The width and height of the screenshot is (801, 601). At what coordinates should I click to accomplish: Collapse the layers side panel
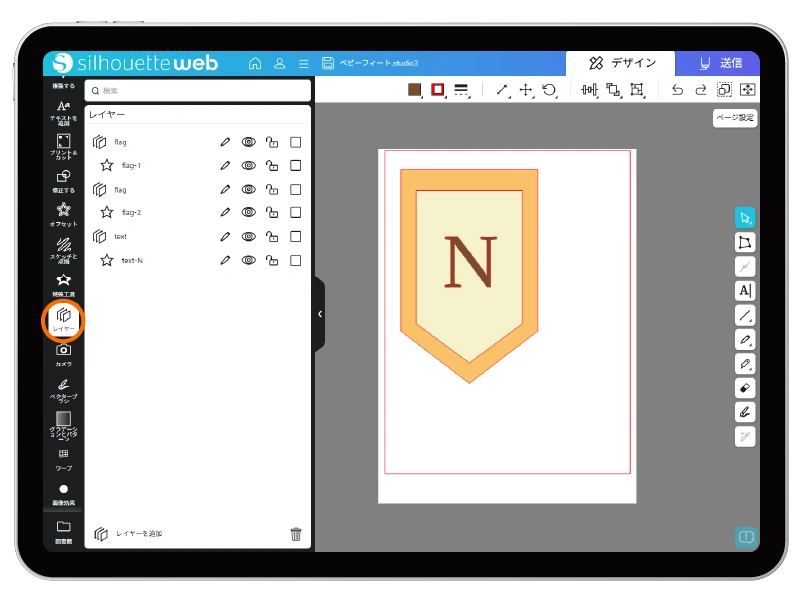pos(319,314)
